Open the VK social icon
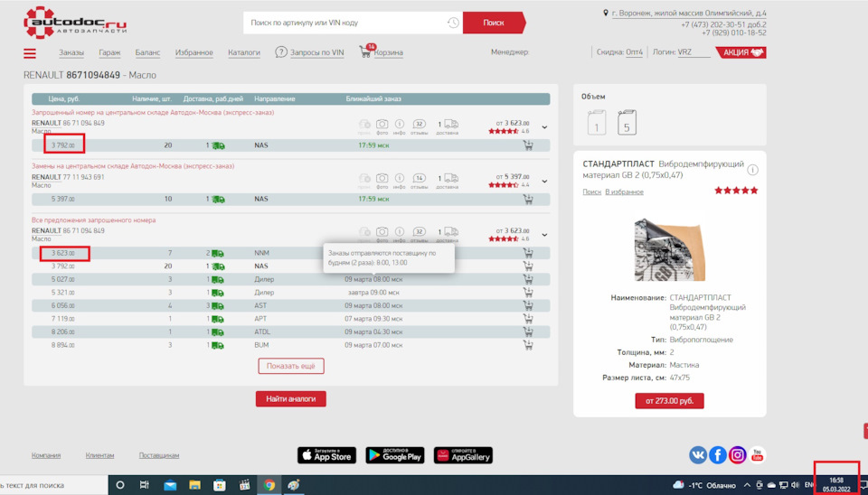Image resolution: width=868 pixels, height=495 pixels. pos(698,455)
